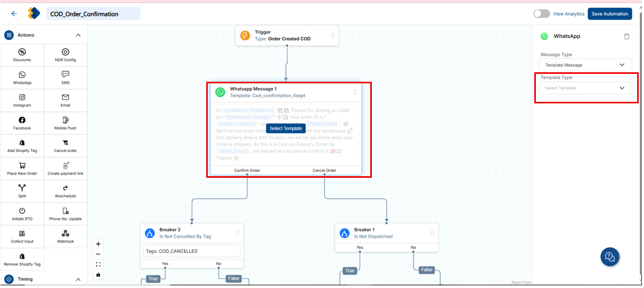Select the Facebook action
The width and height of the screenshot is (644, 288).
[x=22, y=123]
